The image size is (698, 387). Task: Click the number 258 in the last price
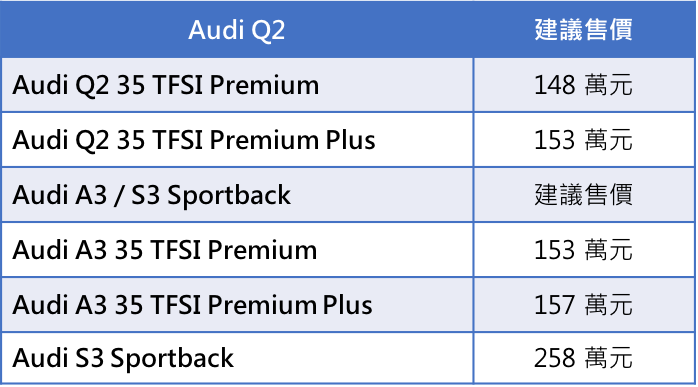(x=555, y=358)
